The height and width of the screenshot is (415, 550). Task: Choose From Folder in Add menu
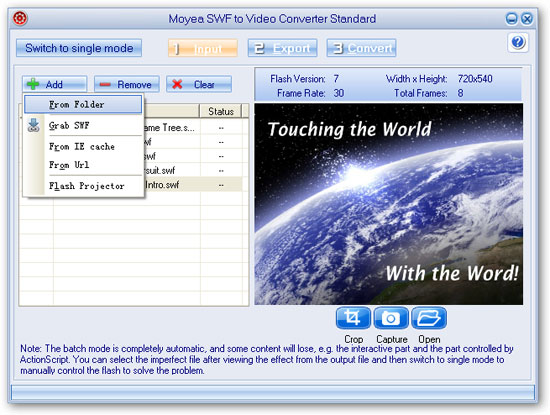pyautogui.click(x=83, y=105)
